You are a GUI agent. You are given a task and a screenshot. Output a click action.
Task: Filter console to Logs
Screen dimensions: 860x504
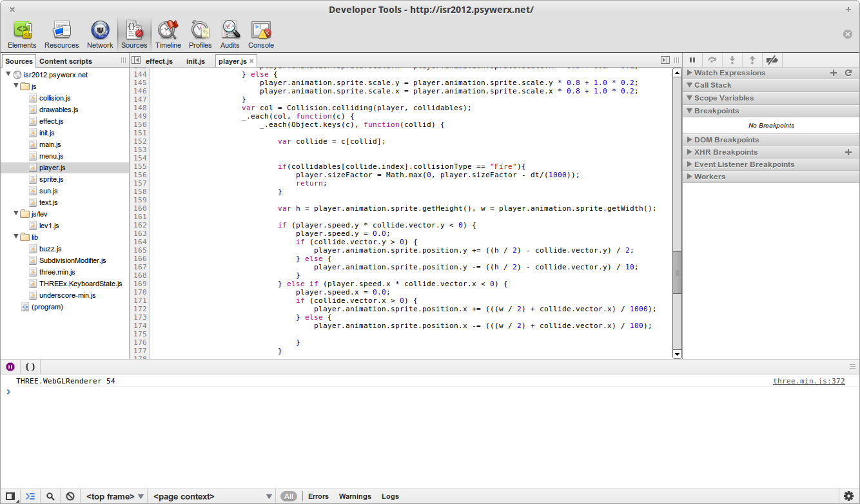click(x=390, y=496)
